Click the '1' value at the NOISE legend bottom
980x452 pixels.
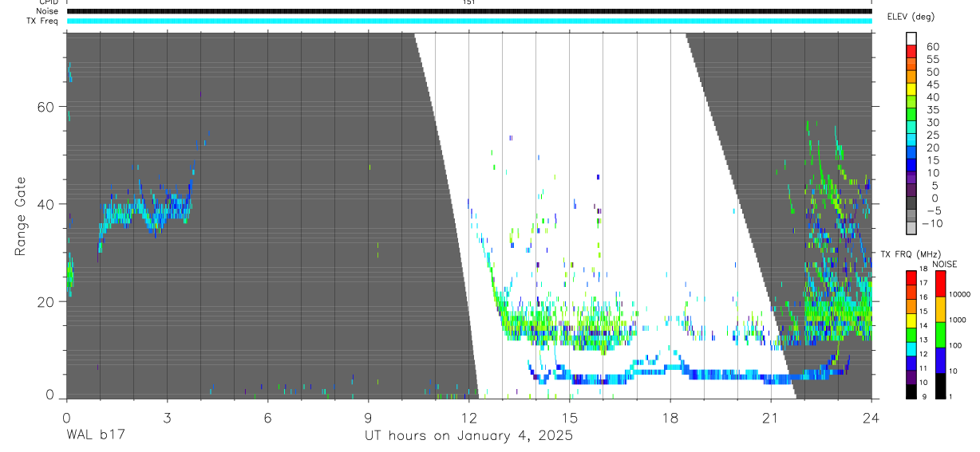point(951,396)
